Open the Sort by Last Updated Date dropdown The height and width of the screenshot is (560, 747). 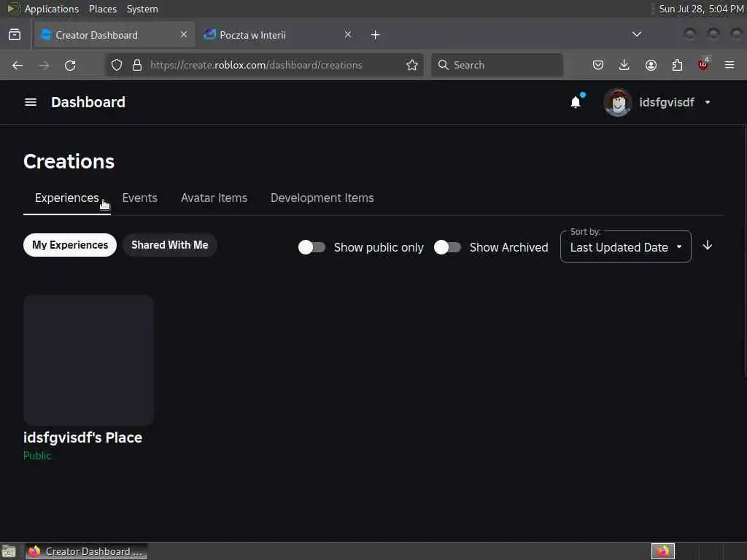pyautogui.click(x=625, y=246)
